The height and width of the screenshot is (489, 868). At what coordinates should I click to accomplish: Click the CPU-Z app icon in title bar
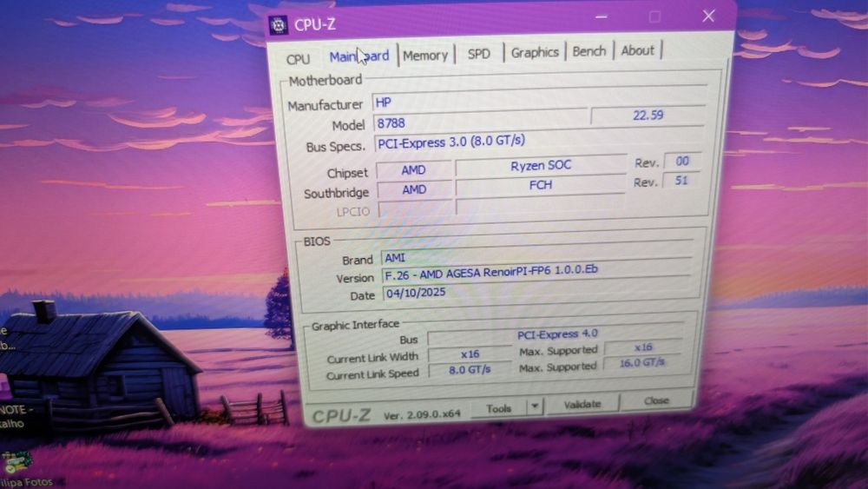point(278,24)
